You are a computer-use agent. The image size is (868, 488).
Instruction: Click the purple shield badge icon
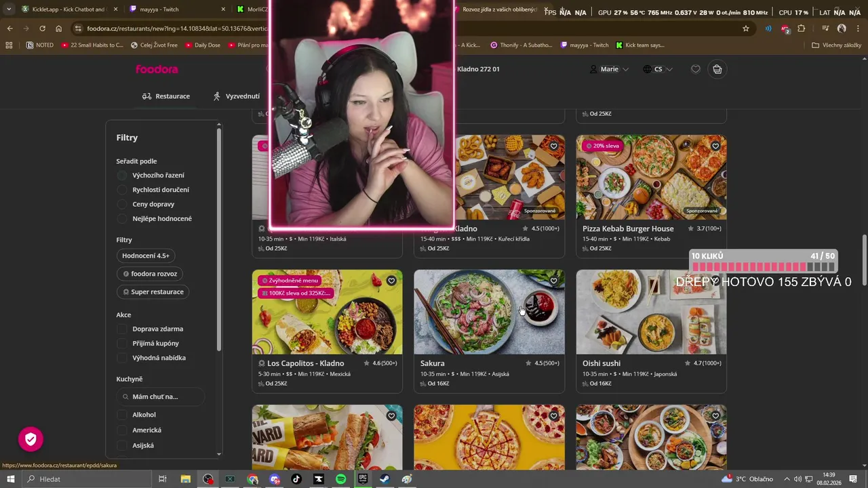pos(31,439)
